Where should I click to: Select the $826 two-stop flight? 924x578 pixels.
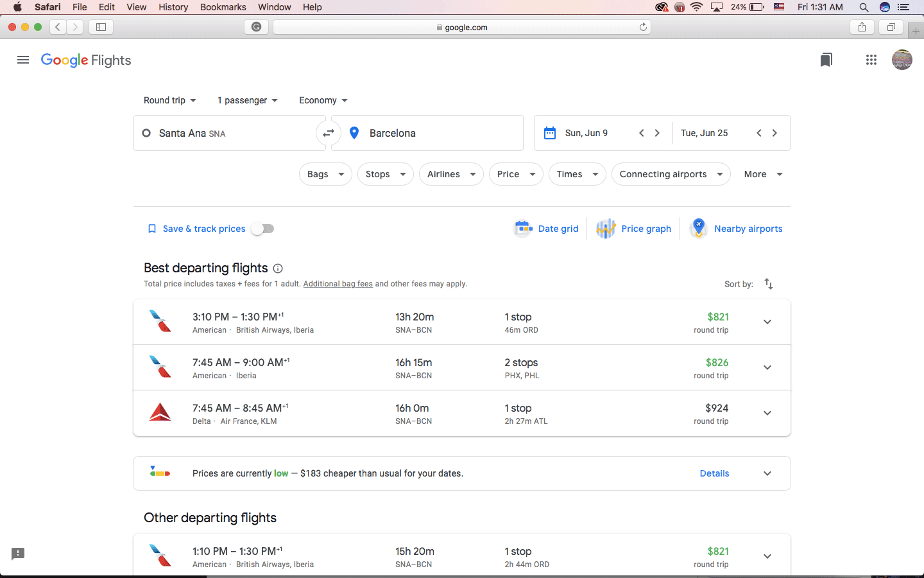(462, 367)
